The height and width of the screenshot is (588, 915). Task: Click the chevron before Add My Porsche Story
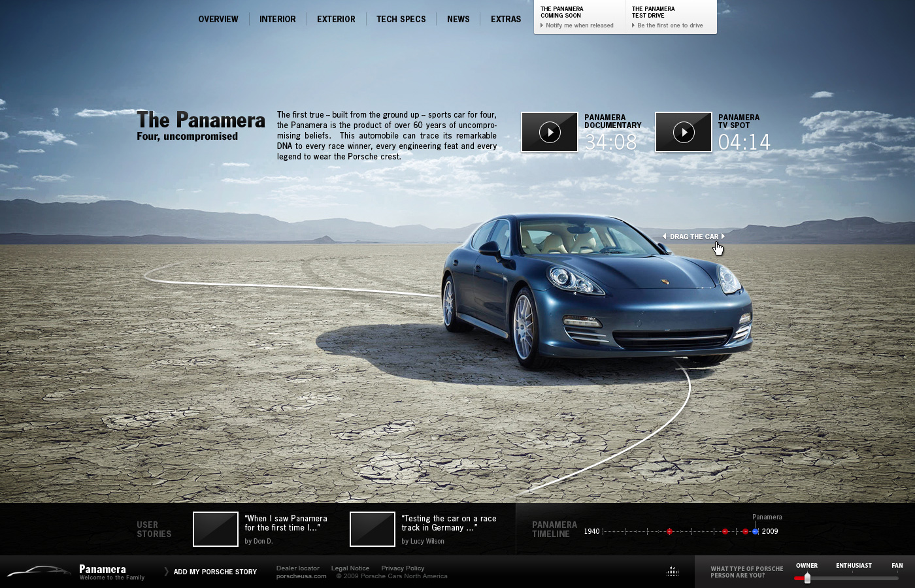pos(166,572)
